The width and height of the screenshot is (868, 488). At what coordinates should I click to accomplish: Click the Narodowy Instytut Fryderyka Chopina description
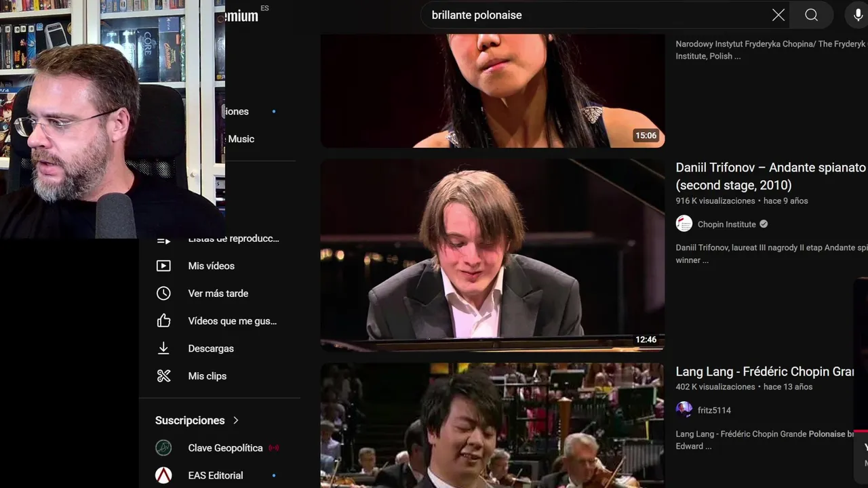click(x=772, y=50)
